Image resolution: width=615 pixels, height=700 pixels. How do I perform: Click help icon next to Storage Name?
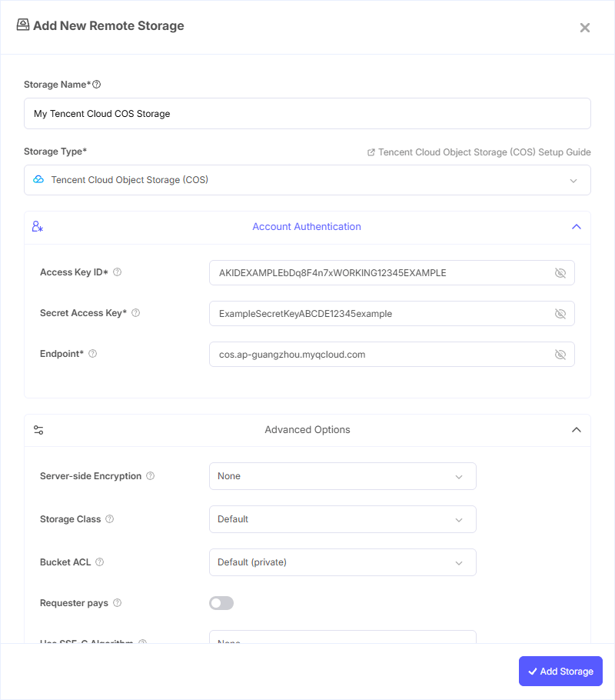pyautogui.click(x=97, y=85)
